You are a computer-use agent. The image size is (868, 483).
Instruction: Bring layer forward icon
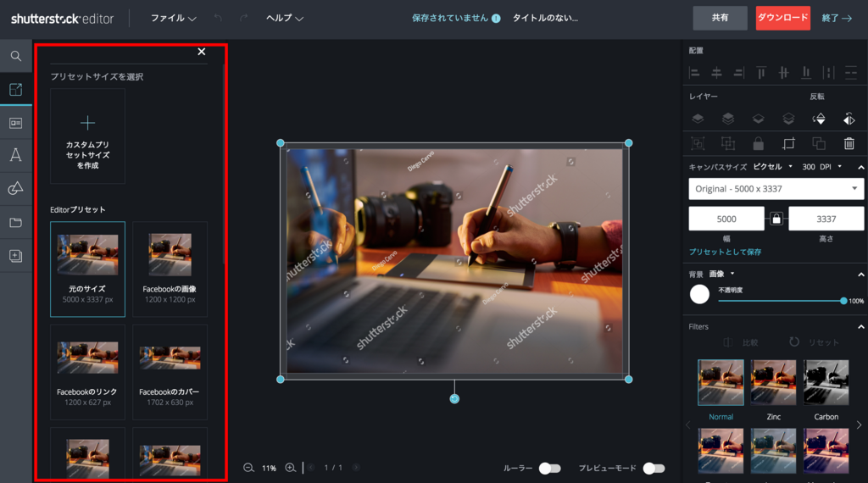[x=698, y=119]
